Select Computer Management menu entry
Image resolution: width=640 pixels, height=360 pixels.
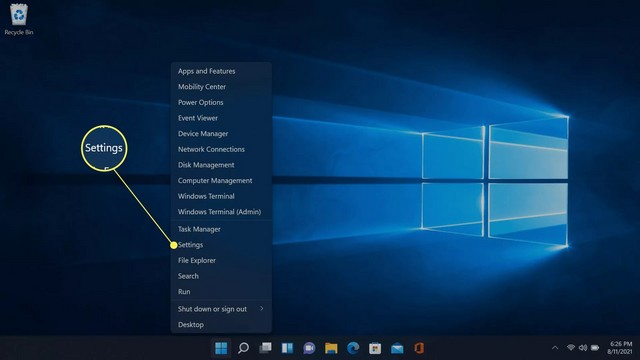(x=221, y=180)
